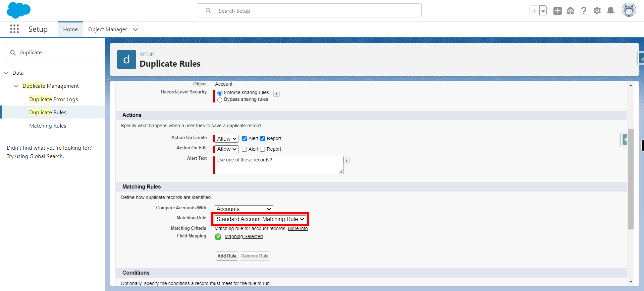This screenshot has width=644, height=291.
Task: Check Report for Action On Edit
Action: [x=263, y=149]
